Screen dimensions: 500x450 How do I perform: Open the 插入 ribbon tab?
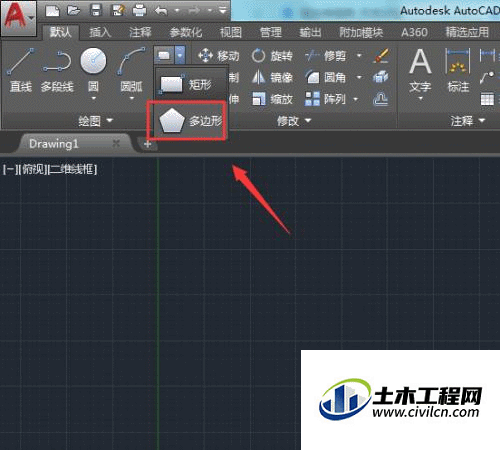100,32
